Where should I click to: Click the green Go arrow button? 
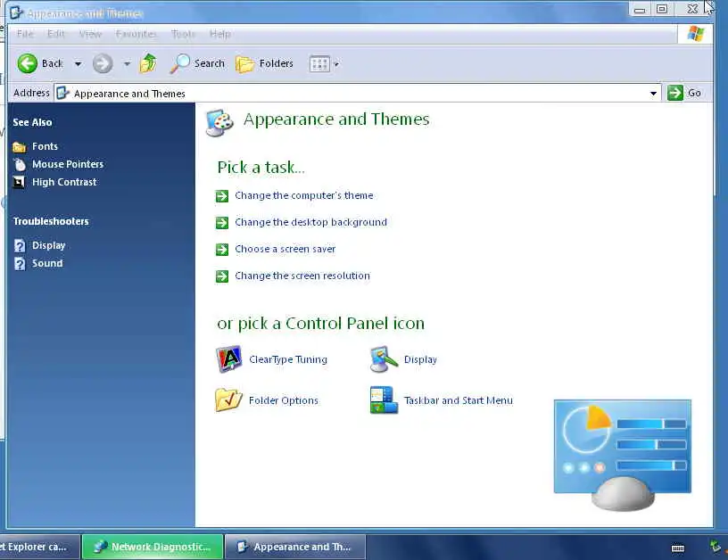(675, 93)
